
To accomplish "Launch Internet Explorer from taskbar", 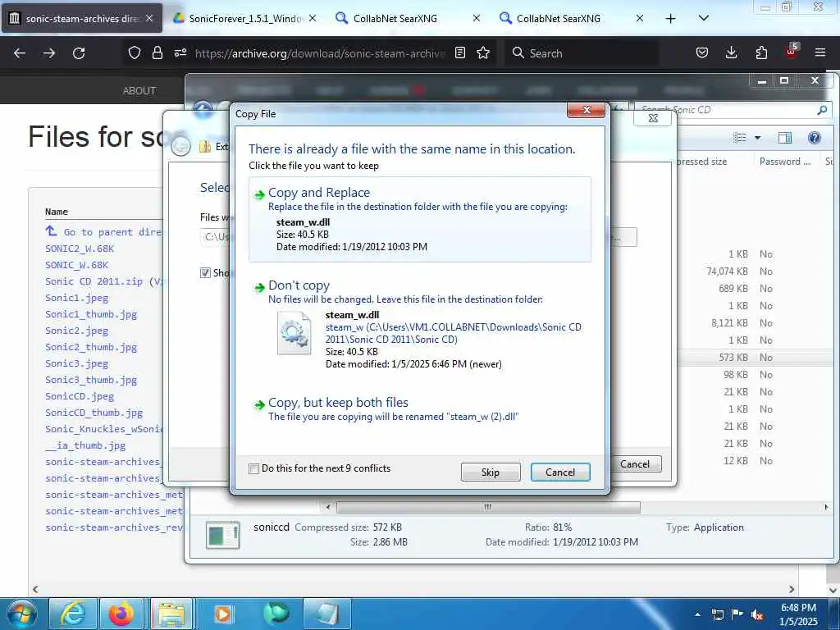I will [72, 614].
